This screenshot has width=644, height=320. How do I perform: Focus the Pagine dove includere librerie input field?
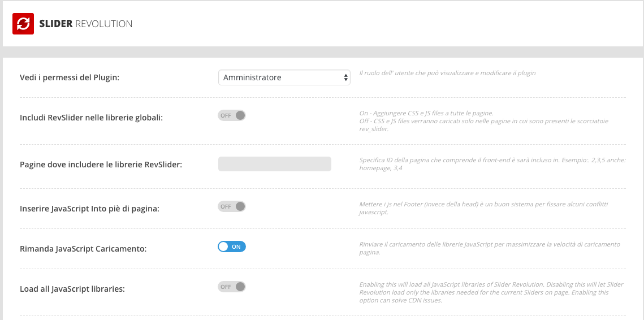(x=274, y=164)
